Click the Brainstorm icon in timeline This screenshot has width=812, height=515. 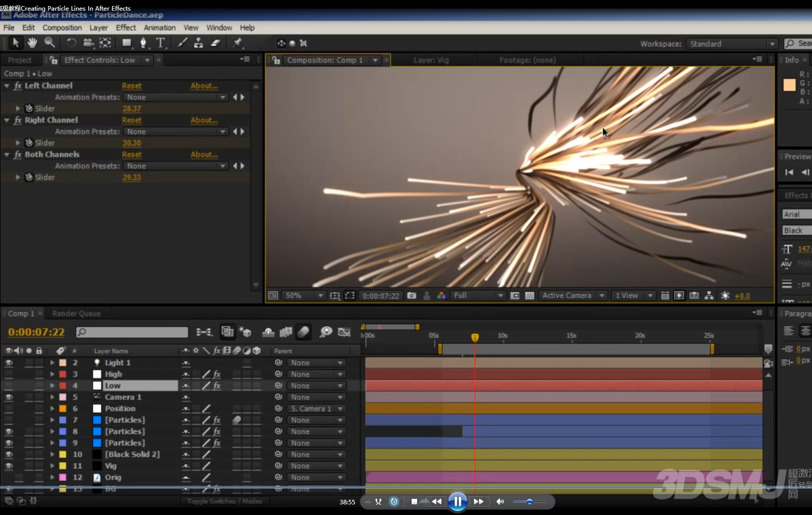point(326,332)
